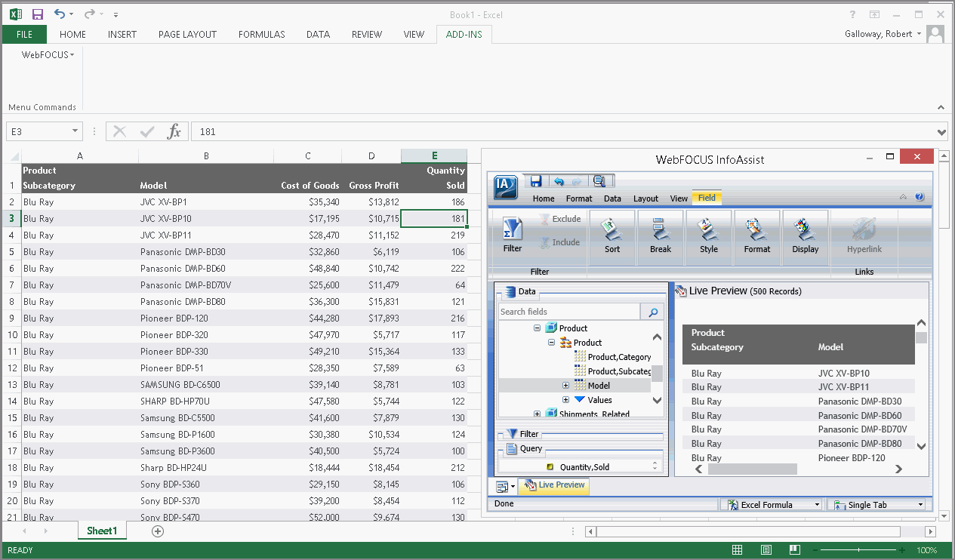
Task: Expand the Shipments_Related tree node
Action: (537, 414)
